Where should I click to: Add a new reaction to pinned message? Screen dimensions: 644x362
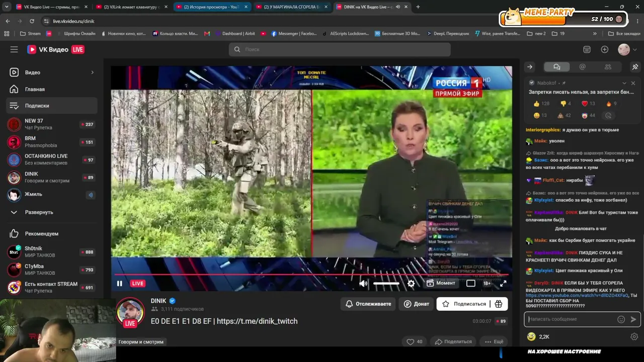tap(608, 115)
